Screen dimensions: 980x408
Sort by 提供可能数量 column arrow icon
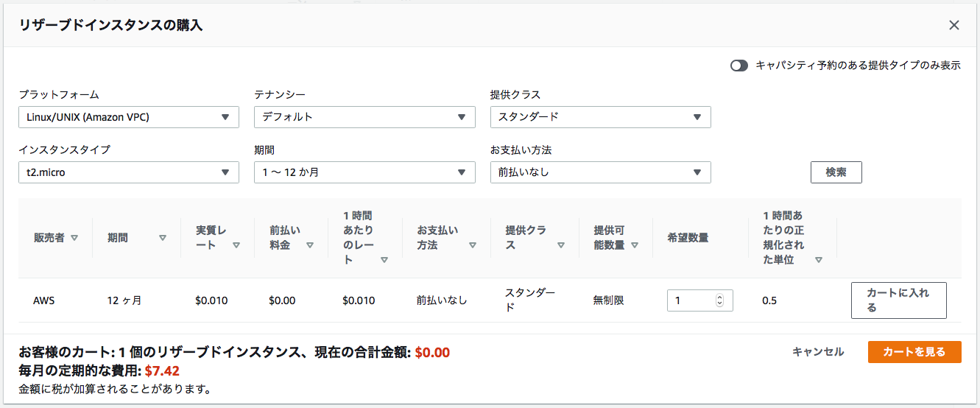coord(635,245)
